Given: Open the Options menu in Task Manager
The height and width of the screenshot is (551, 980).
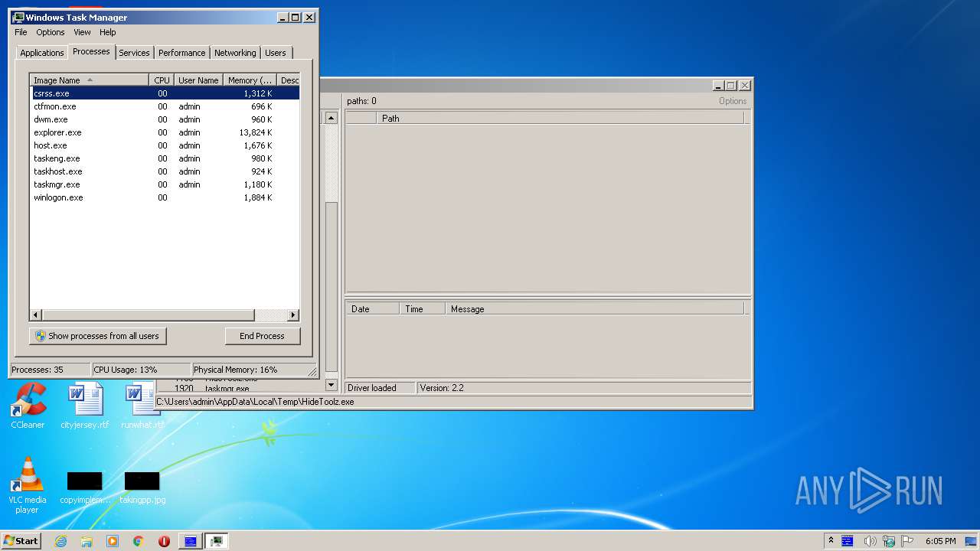Looking at the screenshot, I should [51, 32].
